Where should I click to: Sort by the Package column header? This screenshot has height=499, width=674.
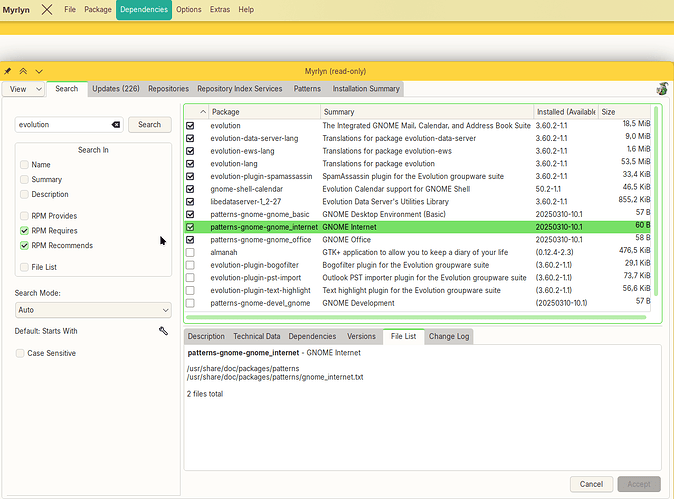pos(264,112)
